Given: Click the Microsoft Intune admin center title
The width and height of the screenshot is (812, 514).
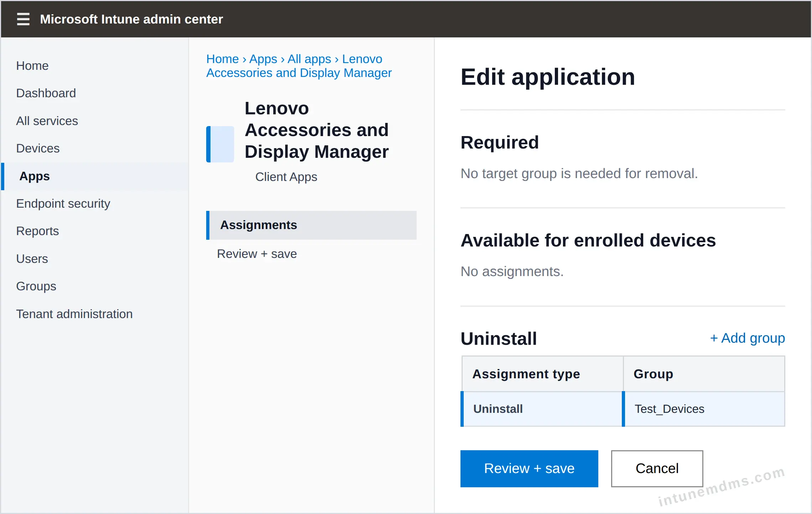Looking at the screenshot, I should (131, 19).
